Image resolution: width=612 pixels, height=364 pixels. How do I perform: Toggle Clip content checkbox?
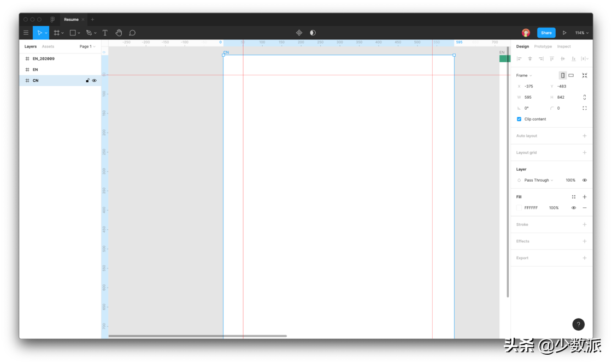point(519,119)
